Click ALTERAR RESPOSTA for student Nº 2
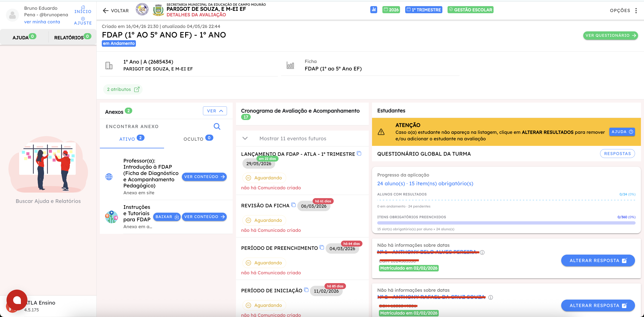 (598, 305)
